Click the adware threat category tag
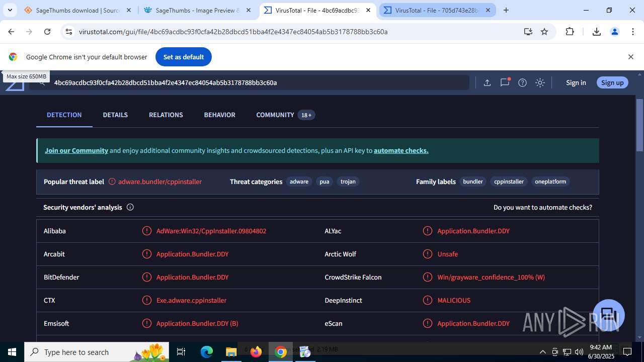The height and width of the screenshot is (362, 644). [x=299, y=182]
